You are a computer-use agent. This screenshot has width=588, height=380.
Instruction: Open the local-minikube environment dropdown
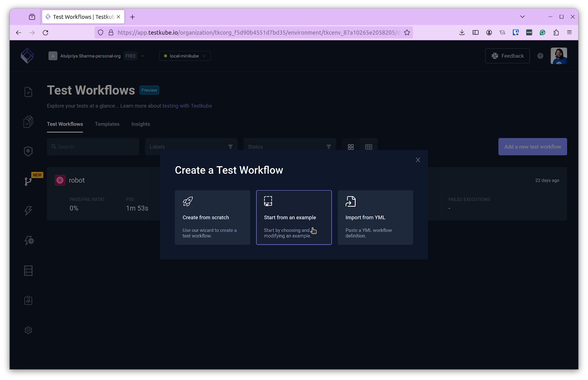pyautogui.click(x=185, y=56)
